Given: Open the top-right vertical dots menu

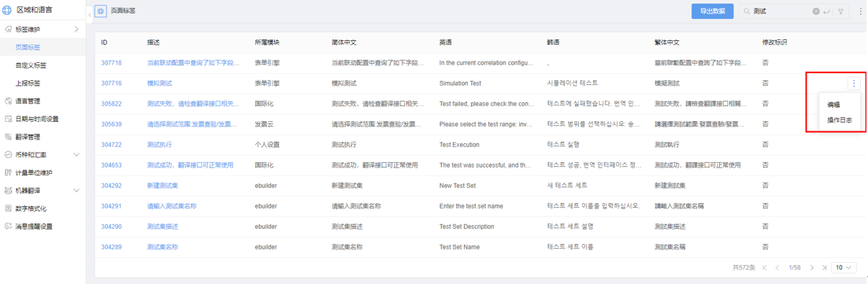Looking at the screenshot, I should [x=860, y=11].
